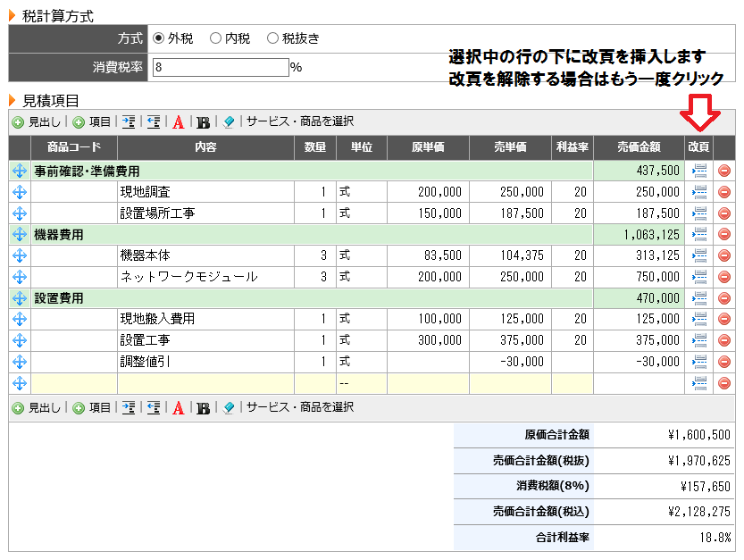Click move handle for 現地搬入費用 row
744x560 pixels.
(20, 319)
